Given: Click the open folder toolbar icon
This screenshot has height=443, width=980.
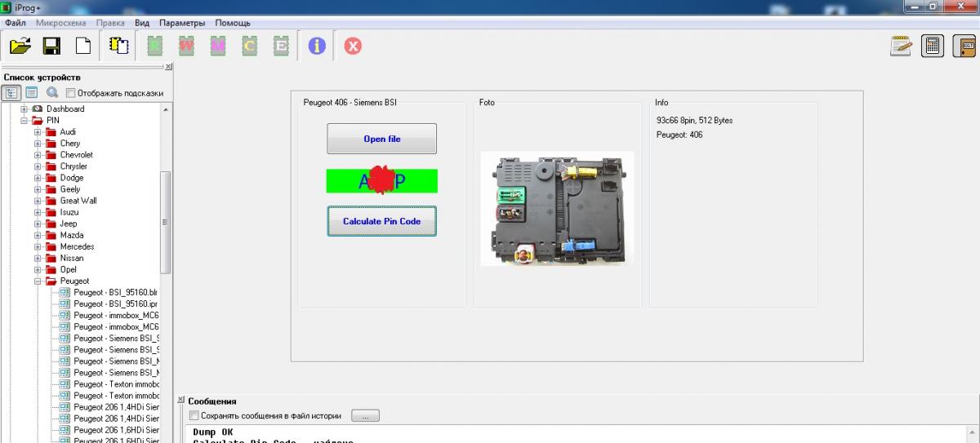Looking at the screenshot, I should (20, 46).
